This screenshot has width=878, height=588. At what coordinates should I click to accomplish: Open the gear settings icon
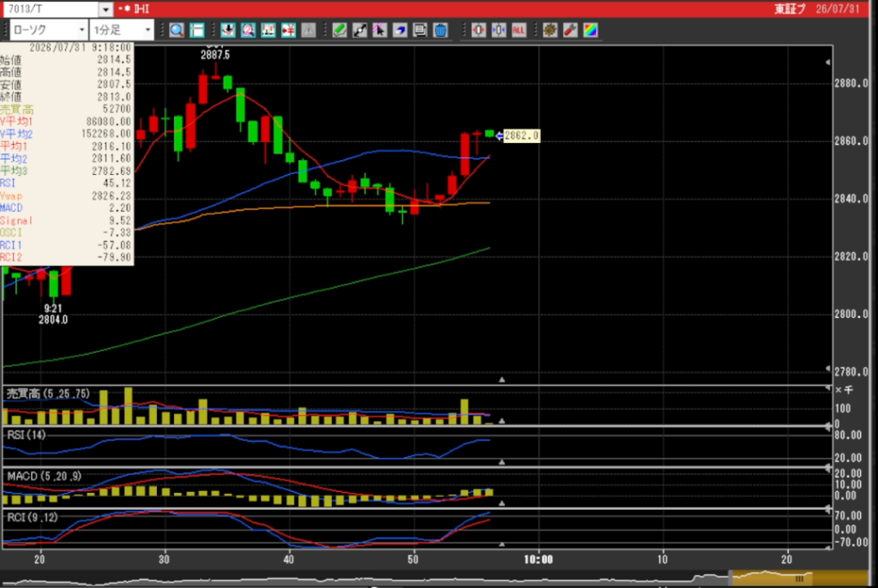pyautogui.click(x=550, y=30)
